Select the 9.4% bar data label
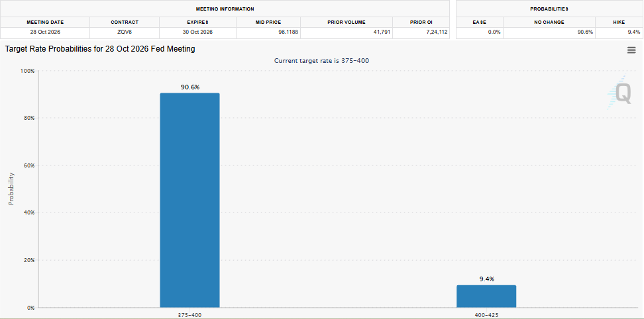The height and width of the screenshot is (319, 644). (487, 279)
